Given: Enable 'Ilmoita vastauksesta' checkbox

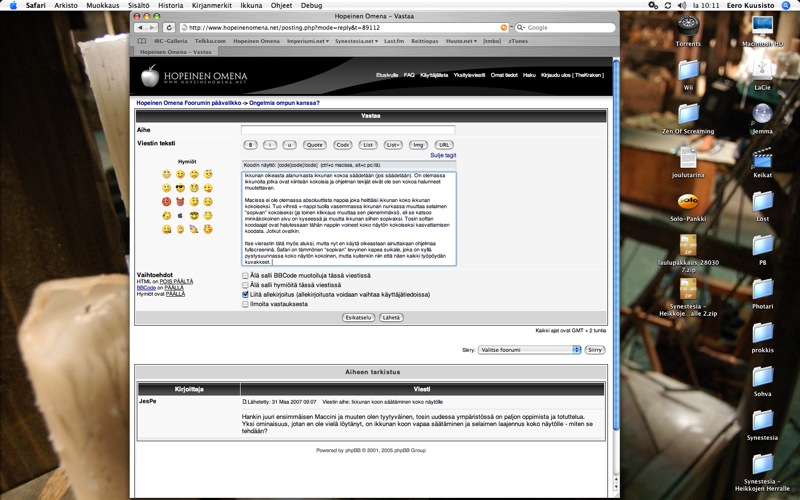Looking at the screenshot, I should coord(245,304).
